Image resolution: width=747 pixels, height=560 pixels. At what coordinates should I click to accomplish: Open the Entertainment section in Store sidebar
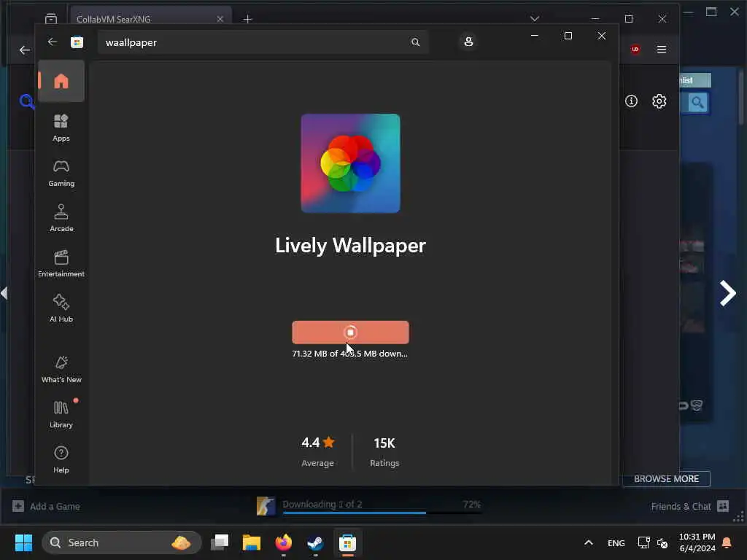tap(61, 263)
